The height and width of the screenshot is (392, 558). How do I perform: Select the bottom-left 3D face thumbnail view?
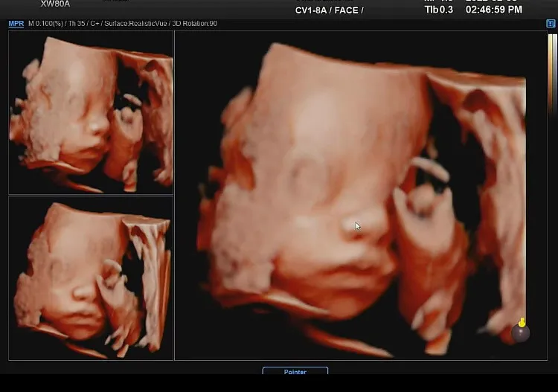click(91, 278)
